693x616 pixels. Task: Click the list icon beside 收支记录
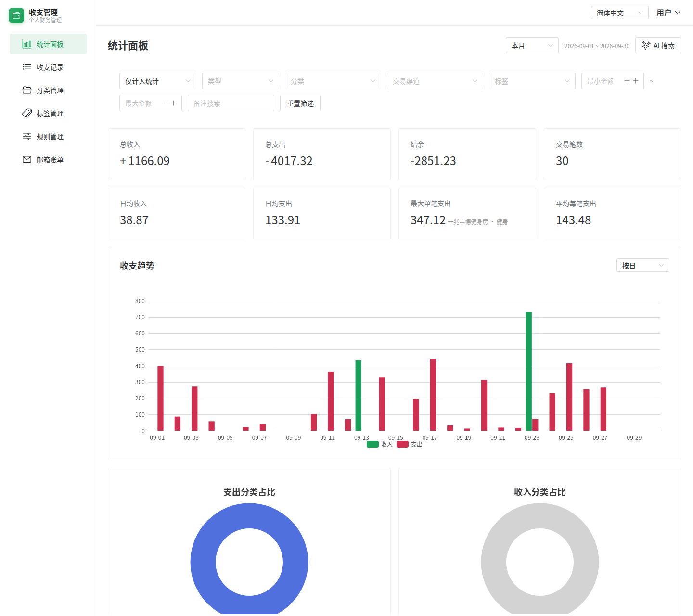point(27,67)
